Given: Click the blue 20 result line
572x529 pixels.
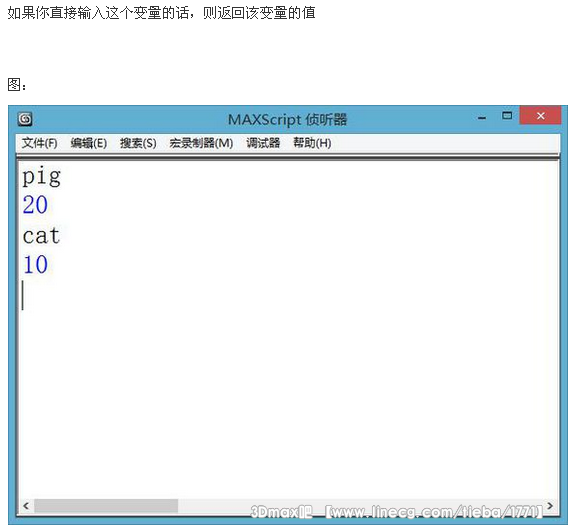Looking at the screenshot, I should coord(35,205).
